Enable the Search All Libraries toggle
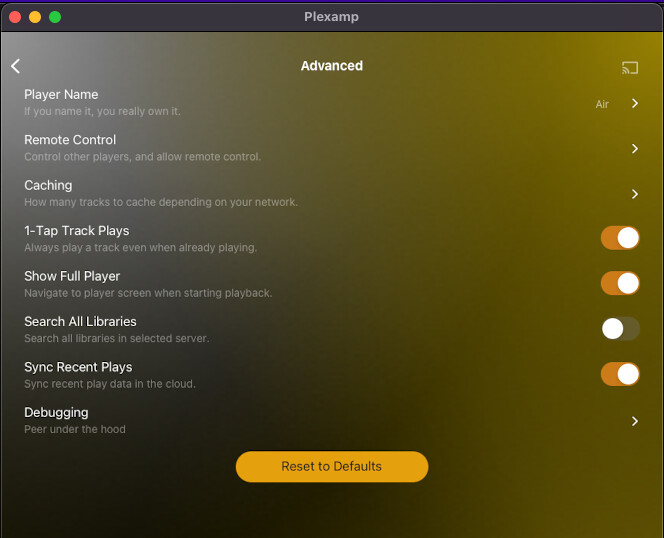The width and height of the screenshot is (664, 538). (x=620, y=329)
